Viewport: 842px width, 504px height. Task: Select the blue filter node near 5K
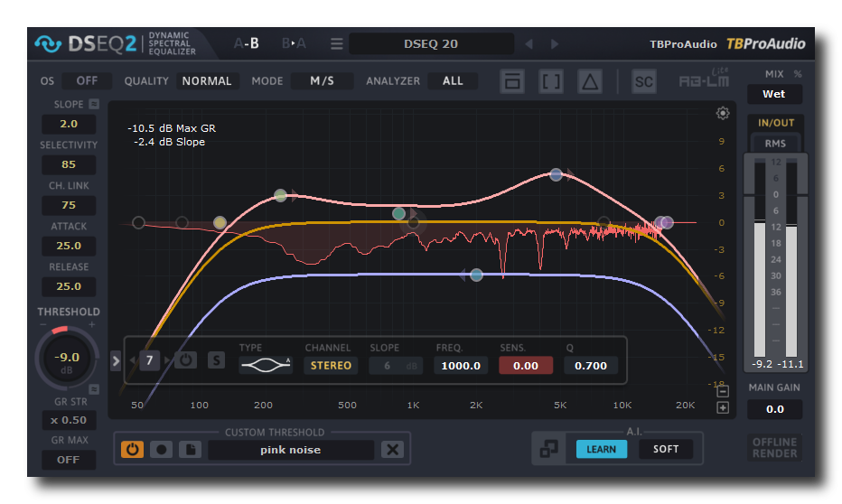(556, 174)
